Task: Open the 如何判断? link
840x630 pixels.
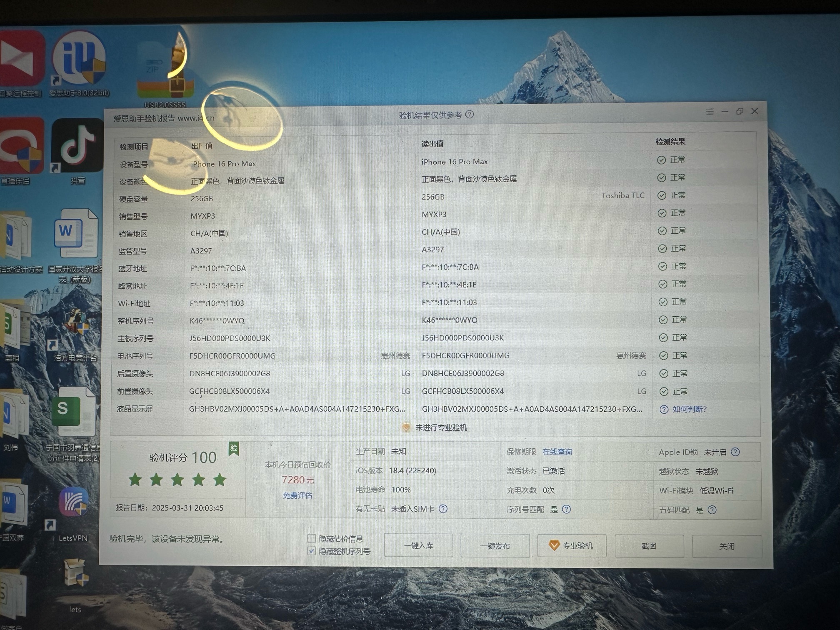Action: 690,410
